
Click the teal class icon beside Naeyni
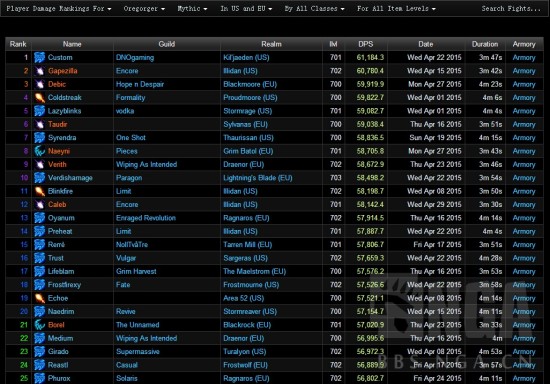[x=40, y=151]
